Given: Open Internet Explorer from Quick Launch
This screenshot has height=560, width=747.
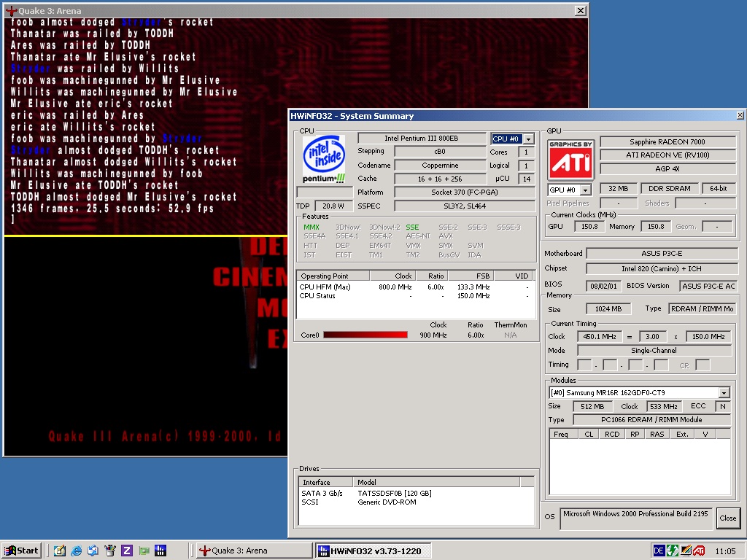Looking at the screenshot, I should pos(76,550).
